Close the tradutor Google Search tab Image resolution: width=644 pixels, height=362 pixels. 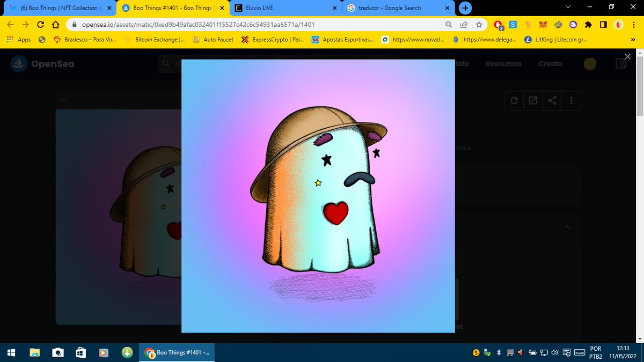coord(447,8)
